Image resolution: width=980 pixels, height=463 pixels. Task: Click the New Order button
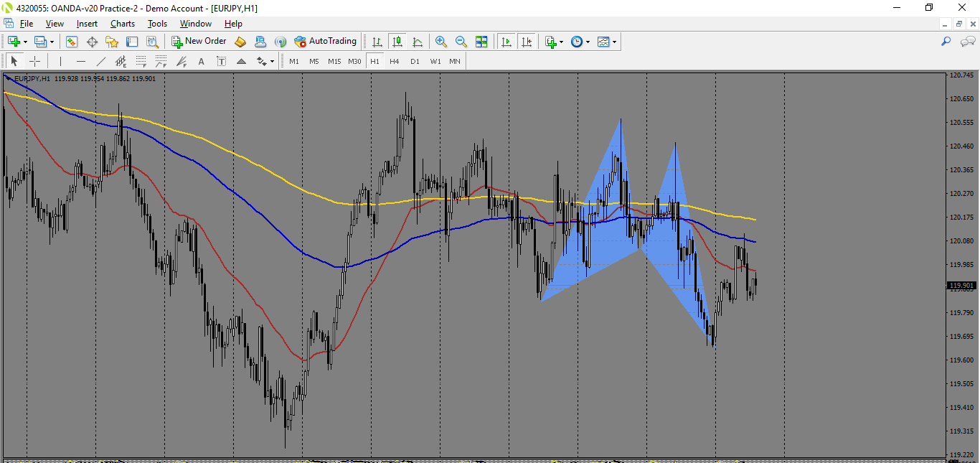[199, 42]
